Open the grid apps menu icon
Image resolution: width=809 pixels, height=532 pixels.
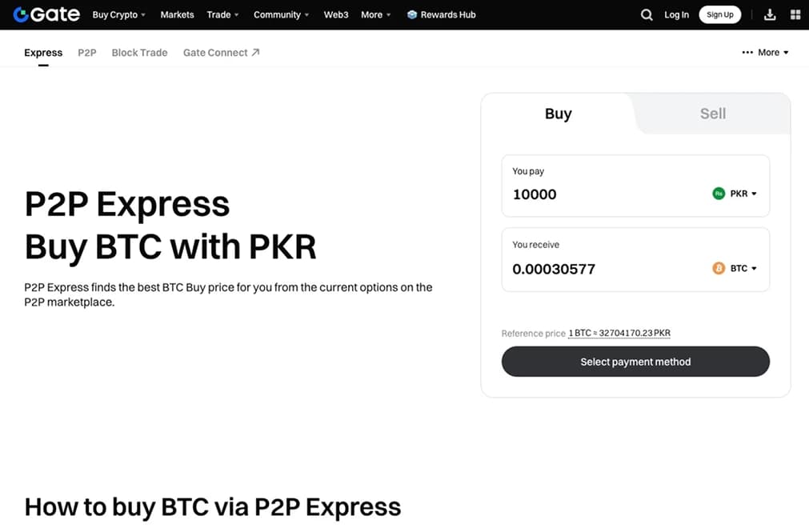(x=795, y=14)
